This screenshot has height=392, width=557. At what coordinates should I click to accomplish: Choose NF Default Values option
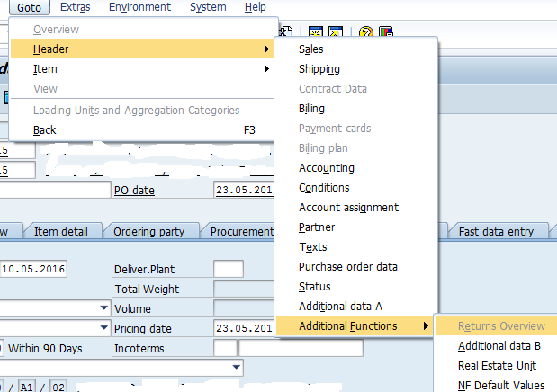click(500, 386)
